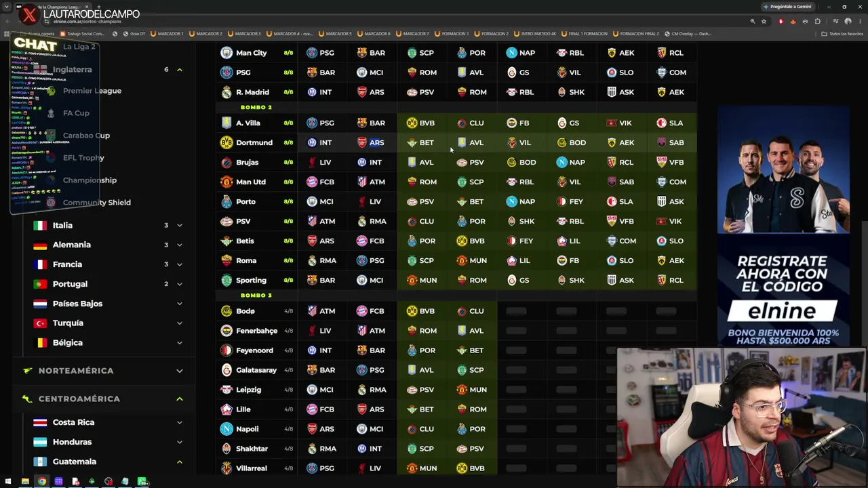Expand the Portugal leagues list
This screenshot has width=868, height=488.
click(x=180, y=284)
